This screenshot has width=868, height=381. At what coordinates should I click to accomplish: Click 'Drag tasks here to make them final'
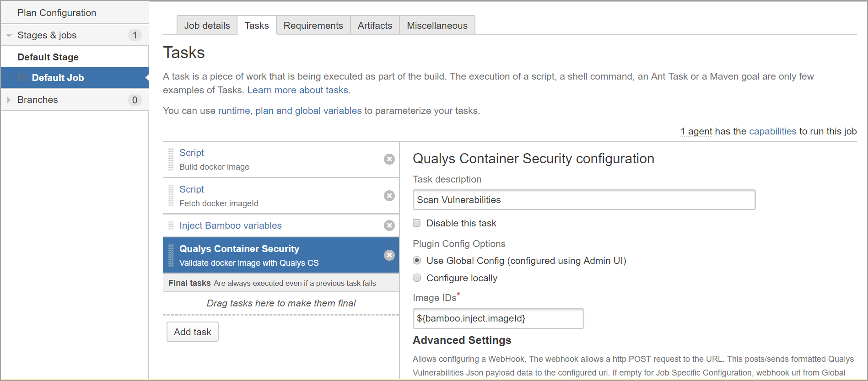(281, 303)
